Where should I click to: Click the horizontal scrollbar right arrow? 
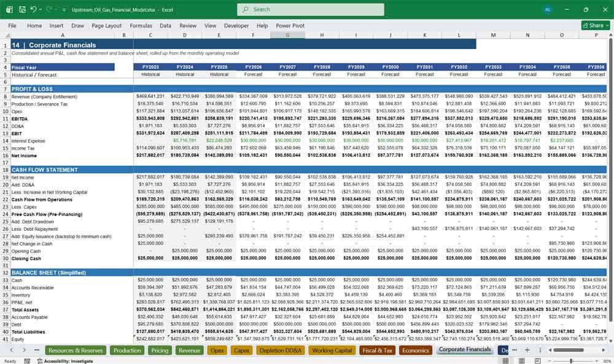point(604,350)
